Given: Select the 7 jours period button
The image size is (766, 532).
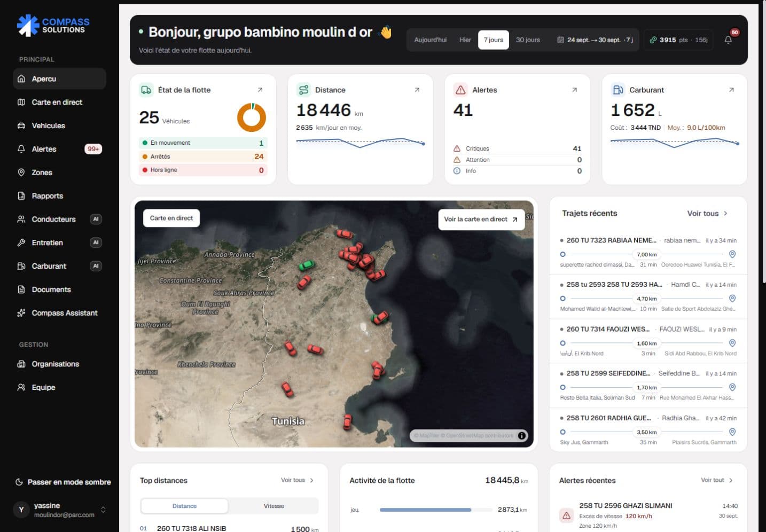Looking at the screenshot, I should coord(493,40).
